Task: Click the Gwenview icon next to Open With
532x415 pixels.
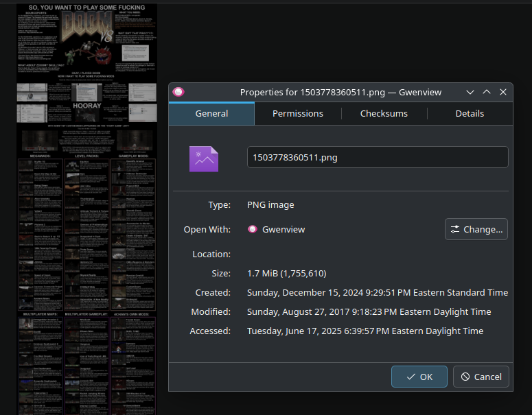Action: click(x=253, y=229)
